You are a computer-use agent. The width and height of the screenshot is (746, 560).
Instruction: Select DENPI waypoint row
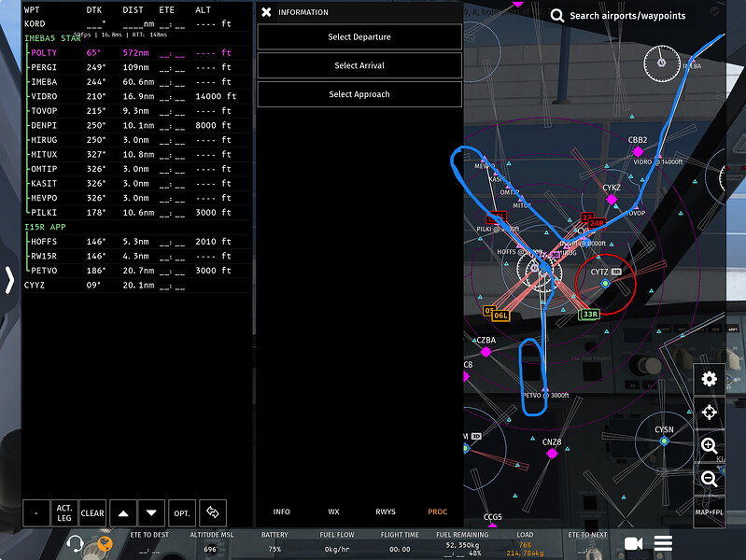pos(136,126)
